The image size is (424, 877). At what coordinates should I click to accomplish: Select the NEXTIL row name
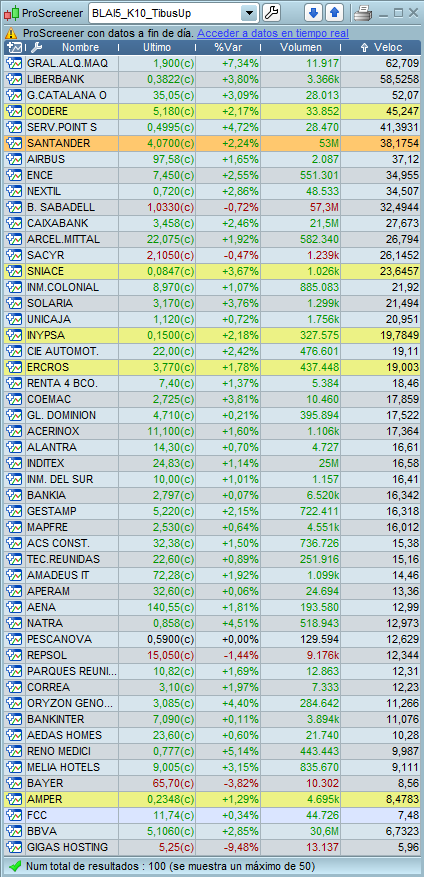[x=42, y=191]
